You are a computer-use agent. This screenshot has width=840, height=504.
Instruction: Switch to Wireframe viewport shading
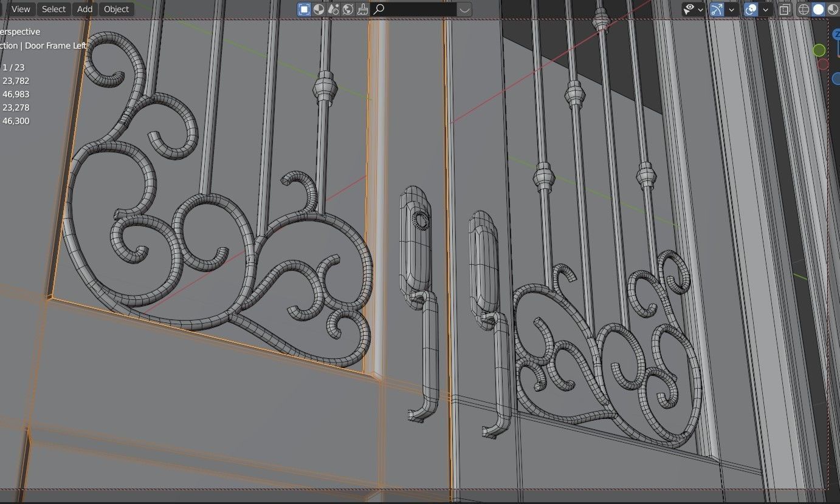804,9
